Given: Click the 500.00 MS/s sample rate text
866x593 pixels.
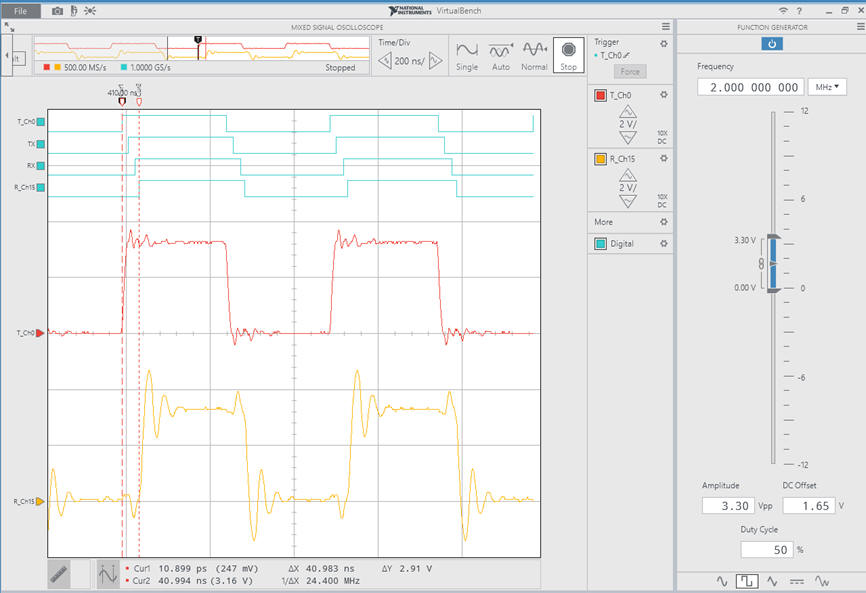Looking at the screenshot, I should [x=85, y=67].
